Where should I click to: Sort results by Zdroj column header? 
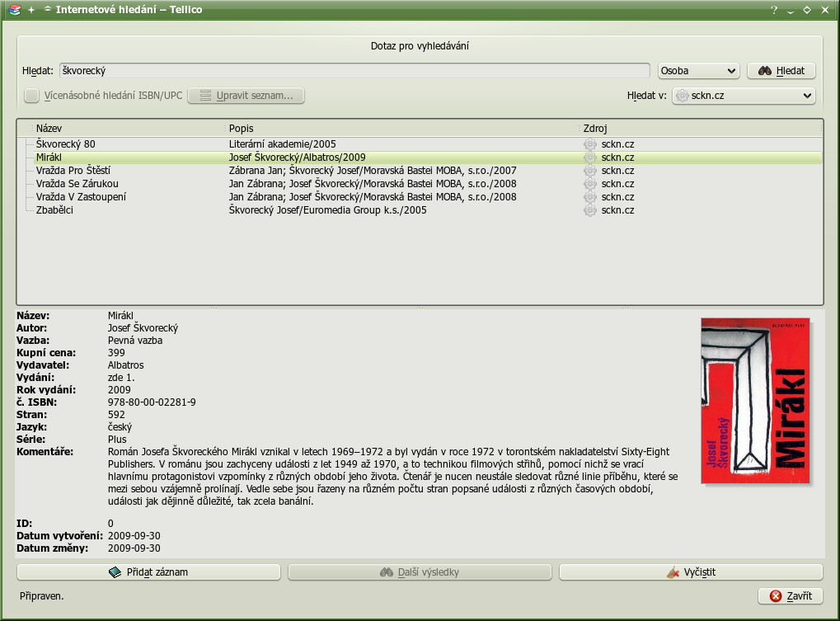[701, 128]
